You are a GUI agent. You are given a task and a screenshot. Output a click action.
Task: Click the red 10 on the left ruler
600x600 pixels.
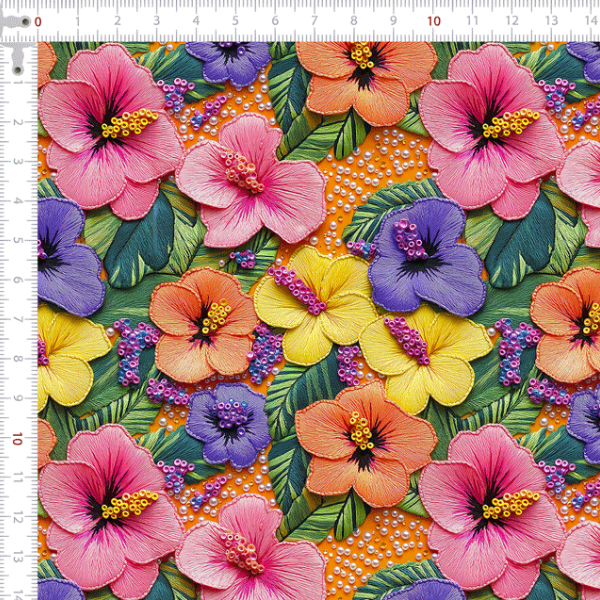coord(17,439)
